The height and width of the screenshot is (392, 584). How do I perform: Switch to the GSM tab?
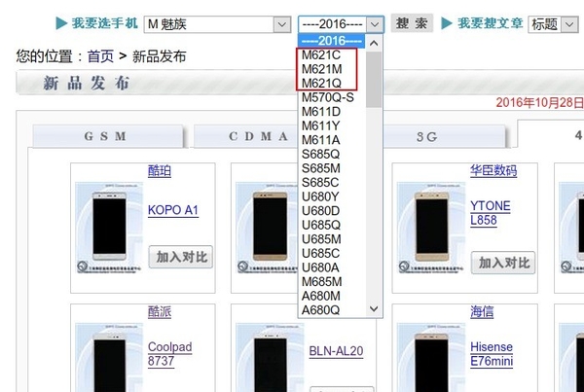(108, 136)
